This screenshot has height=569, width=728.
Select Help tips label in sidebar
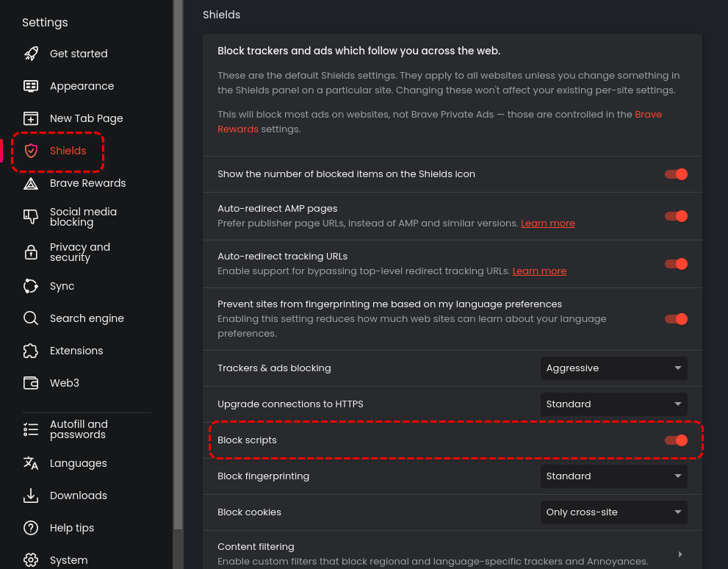pos(72,528)
